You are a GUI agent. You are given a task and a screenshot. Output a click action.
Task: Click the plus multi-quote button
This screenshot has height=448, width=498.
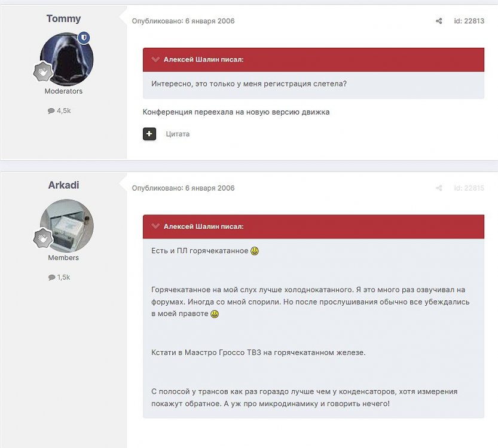[149, 134]
